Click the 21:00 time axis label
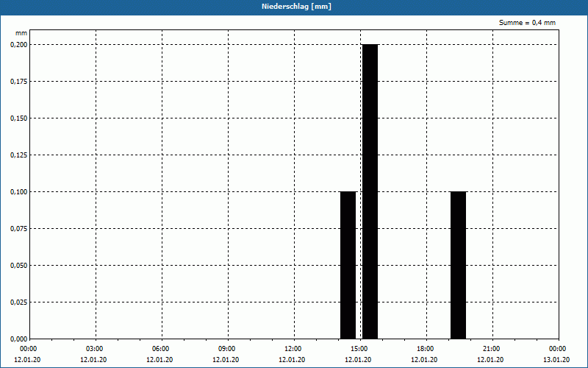This screenshot has width=588, height=368. (492, 349)
